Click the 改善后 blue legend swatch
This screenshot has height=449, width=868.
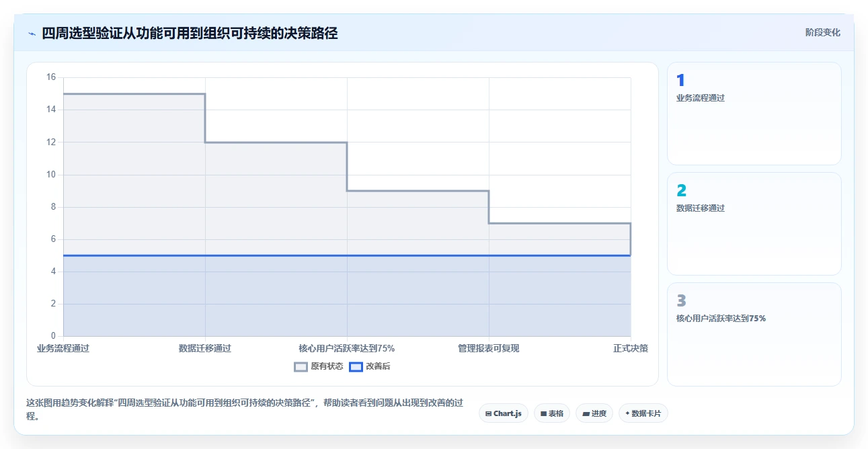click(x=356, y=366)
